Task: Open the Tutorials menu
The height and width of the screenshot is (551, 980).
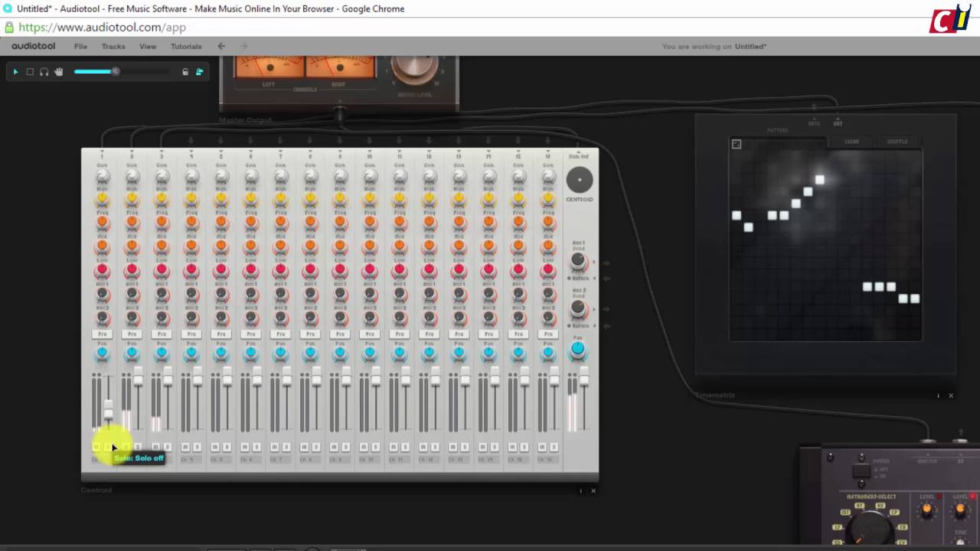Action: 186,47
